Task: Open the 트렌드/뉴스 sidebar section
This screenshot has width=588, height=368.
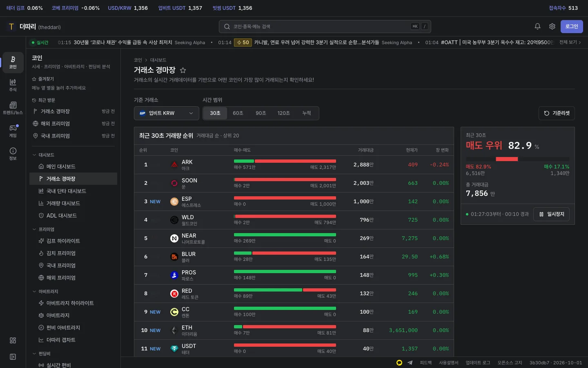Action: click(x=13, y=108)
